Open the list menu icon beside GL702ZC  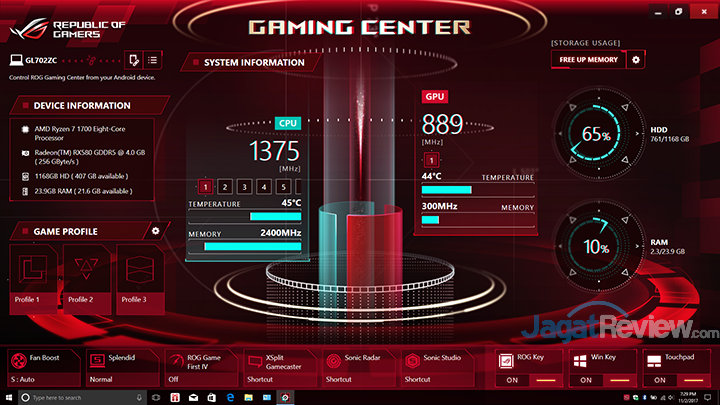(152, 60)
